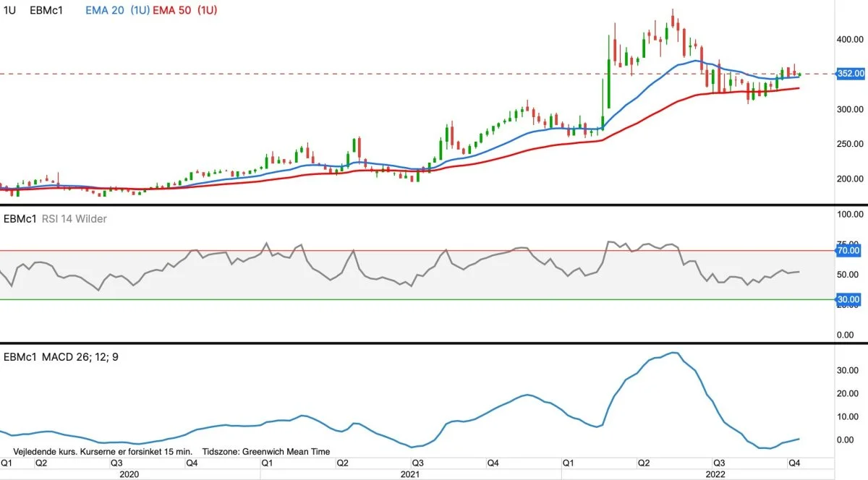The image size is (868, 480).
Task: Click the 2021 year label
Action: click(x=409, y=474)
